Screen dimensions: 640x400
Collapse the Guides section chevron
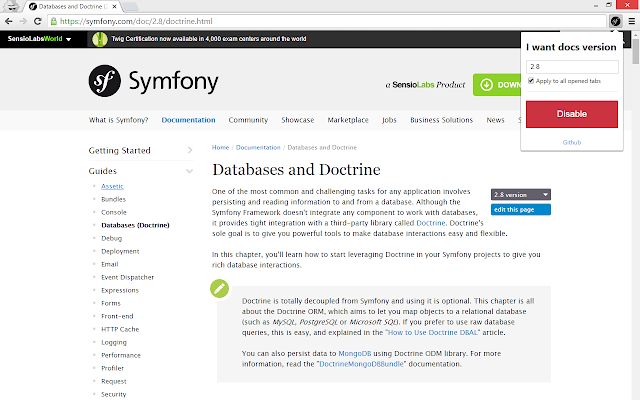pyautogui.click(x=189, y=171)
